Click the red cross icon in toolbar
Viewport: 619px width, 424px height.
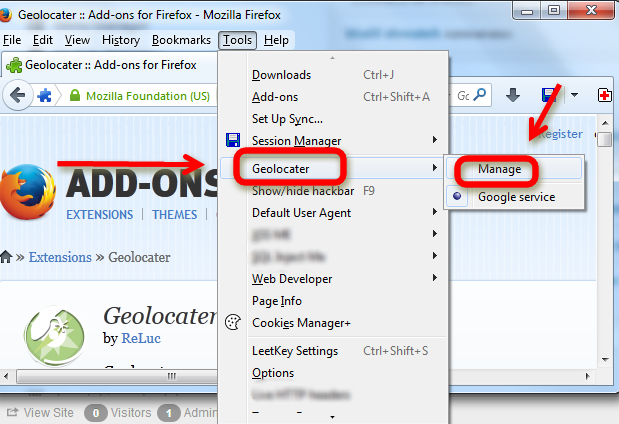tap(605, 96)
